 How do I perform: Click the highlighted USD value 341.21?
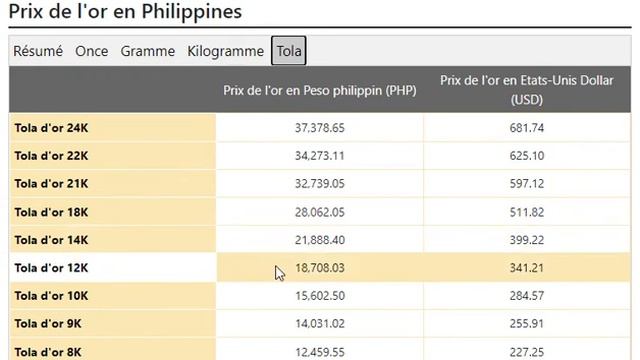point(527,268)
